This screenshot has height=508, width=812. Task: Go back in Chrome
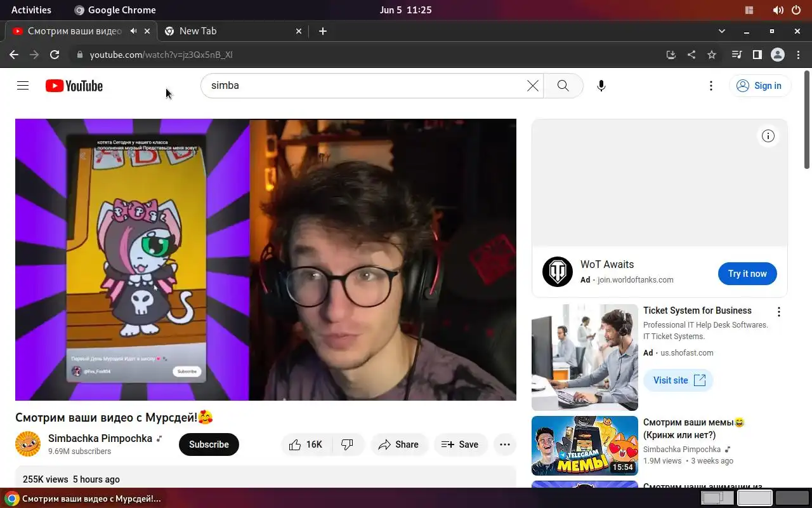14,55
